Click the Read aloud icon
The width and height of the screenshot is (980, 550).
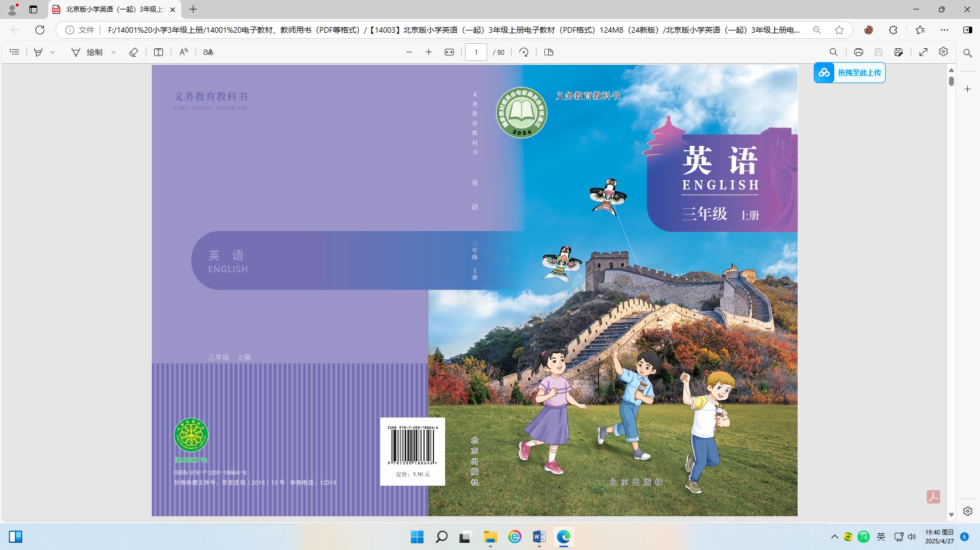click(183, 52)
